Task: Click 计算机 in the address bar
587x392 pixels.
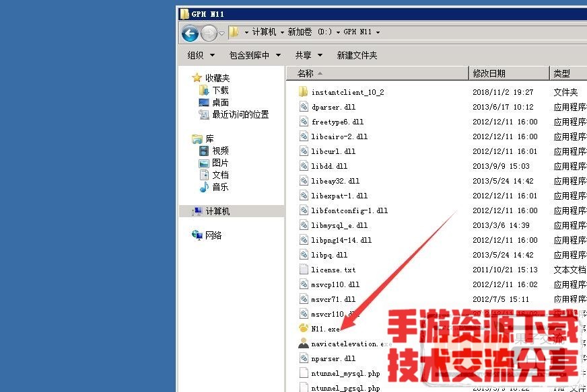Action: [x=264, y=32]
